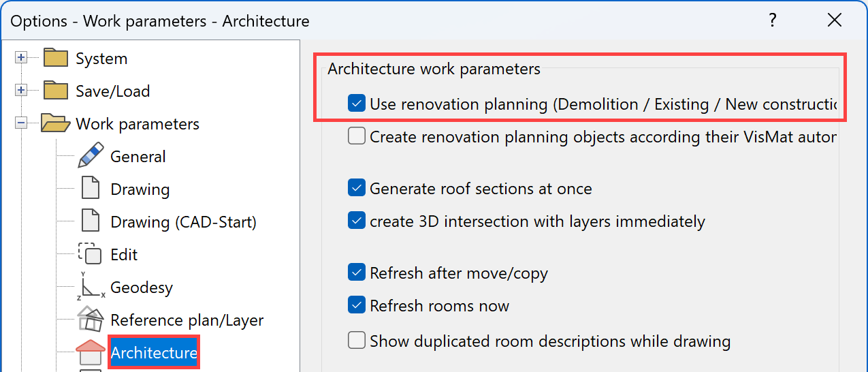Click the Reference plan/Layer icon
Viewport: 868px width, 372px height.
pyautogui.click(x=91, y=319)
